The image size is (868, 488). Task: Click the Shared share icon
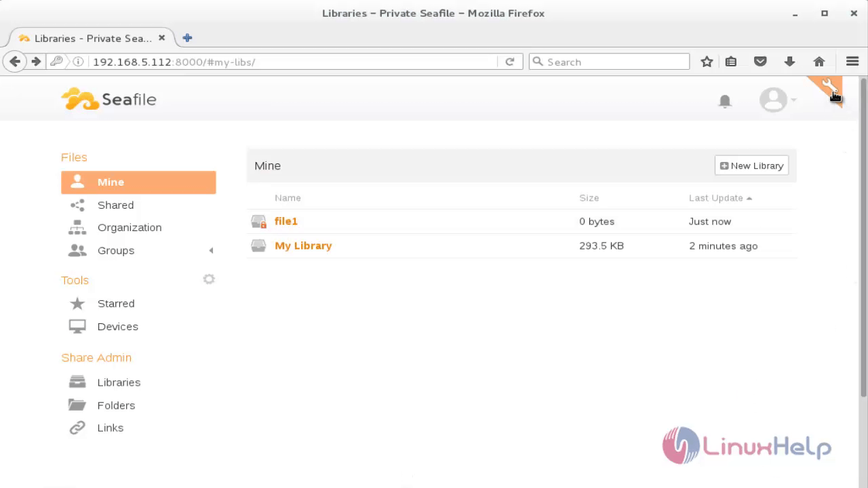tap(77, 205)
